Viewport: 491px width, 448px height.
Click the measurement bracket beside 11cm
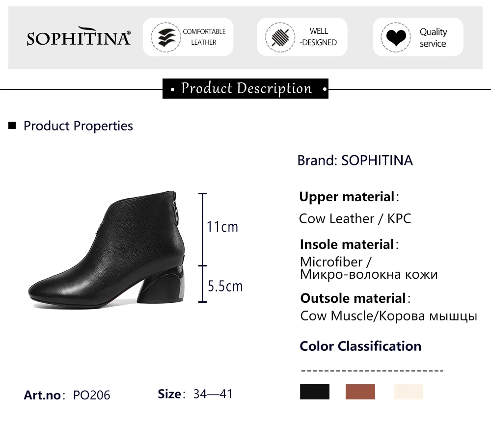pos(203,230)
